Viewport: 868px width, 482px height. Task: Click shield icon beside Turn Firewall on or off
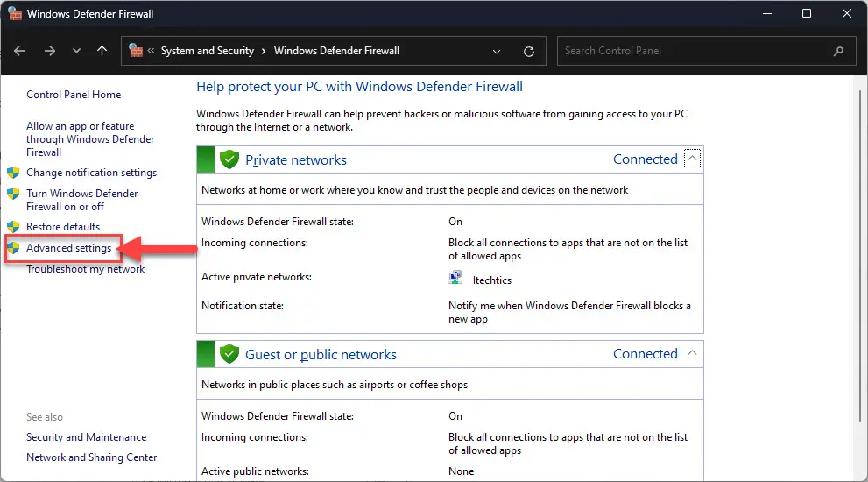click(x=13, y=194)
